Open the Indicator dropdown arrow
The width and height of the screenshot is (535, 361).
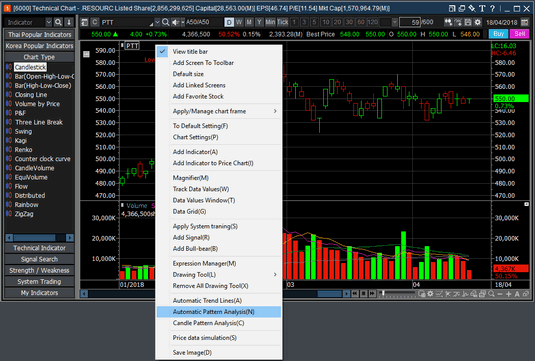pos(49,22)
